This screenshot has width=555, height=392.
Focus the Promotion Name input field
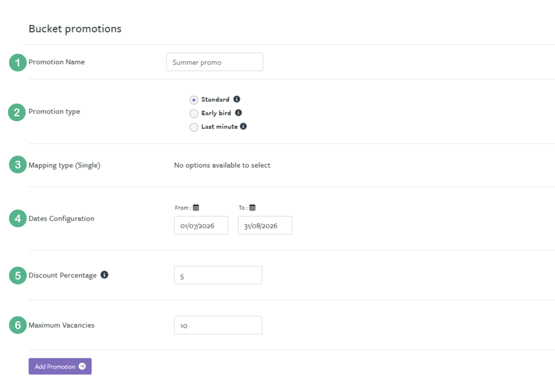click(215, 62)
